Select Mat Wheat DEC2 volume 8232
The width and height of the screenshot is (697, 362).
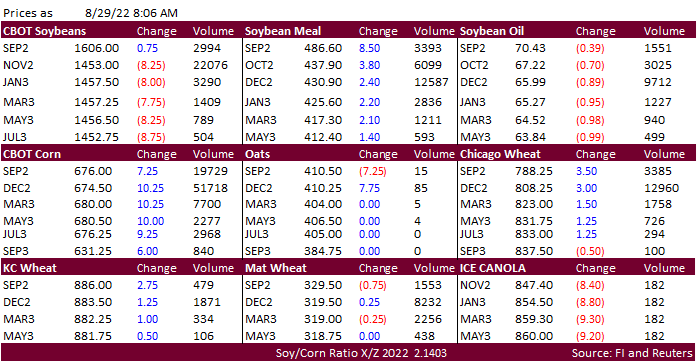[x=428, y=302]
